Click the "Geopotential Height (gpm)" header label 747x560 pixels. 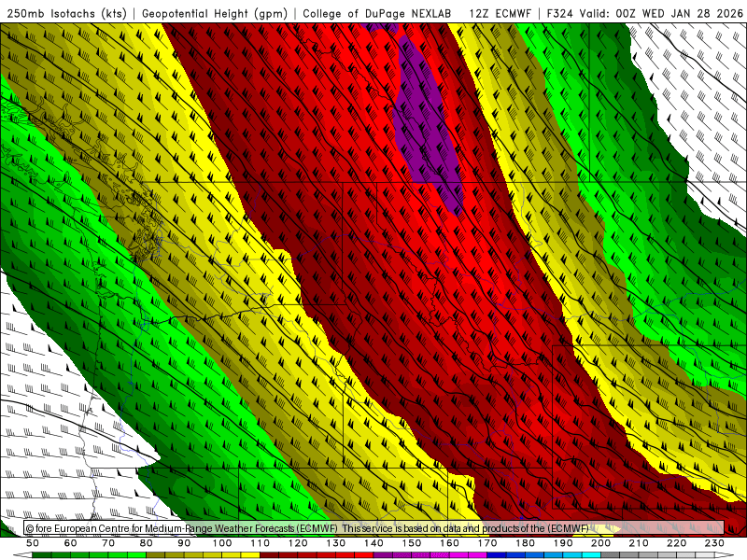point(215,13)
